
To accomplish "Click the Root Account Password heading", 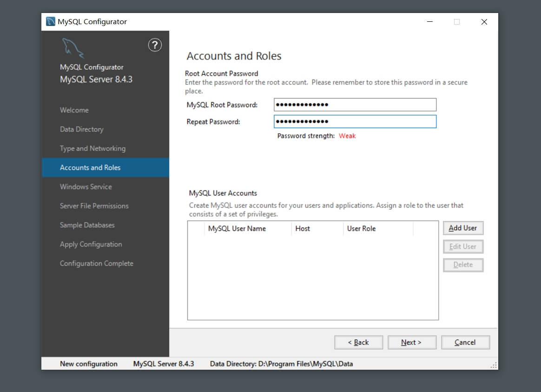I will tap(222, 73).
